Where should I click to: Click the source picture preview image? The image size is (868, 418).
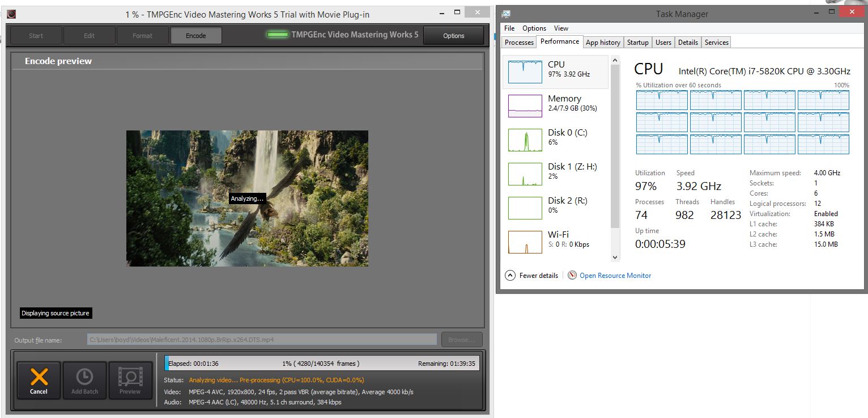pyautogui.click(x=247, y=199)
